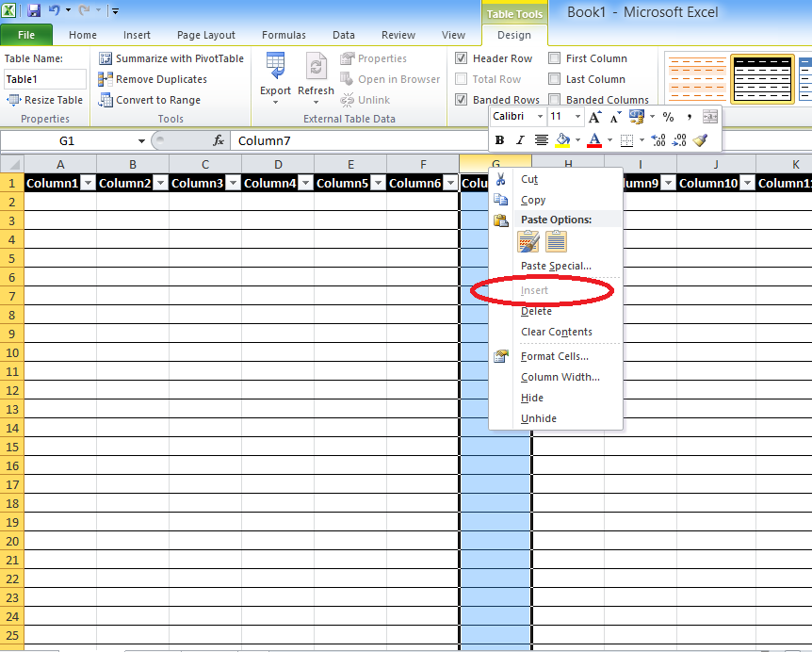The height and width of the screenshot is (652, 812).
Task: Click the Undo arrow icon
Action: point(54,9)
